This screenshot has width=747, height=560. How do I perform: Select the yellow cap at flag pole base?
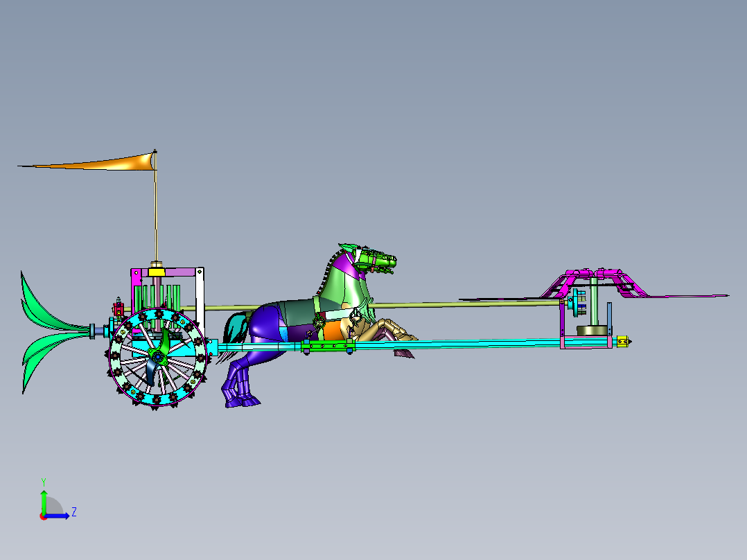coord(157,272)
